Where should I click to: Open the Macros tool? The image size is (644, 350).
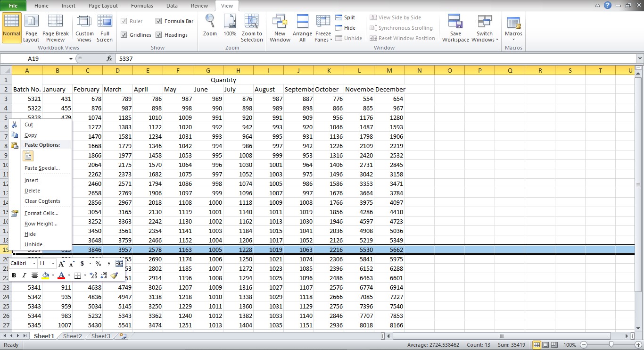point(513,27)
